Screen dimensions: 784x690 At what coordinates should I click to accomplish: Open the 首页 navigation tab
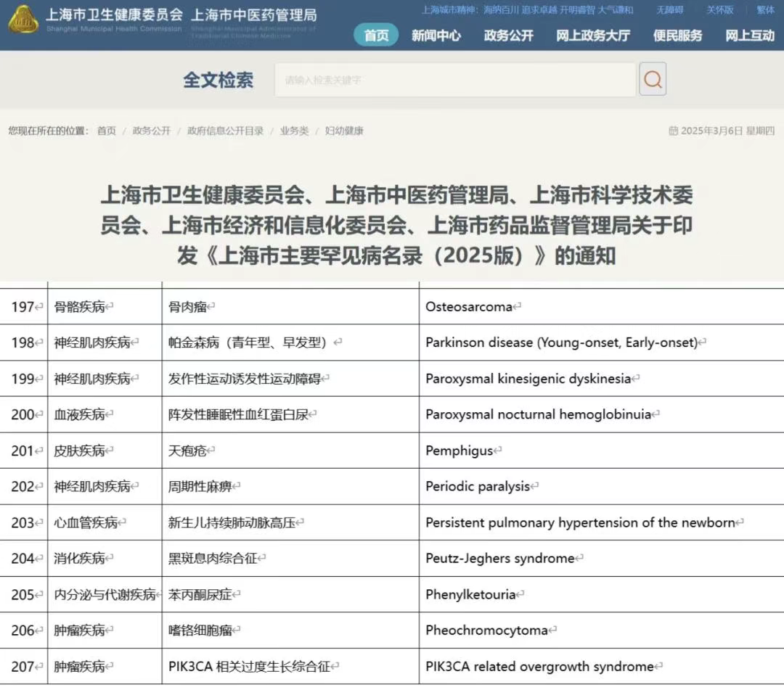(376, 36)
